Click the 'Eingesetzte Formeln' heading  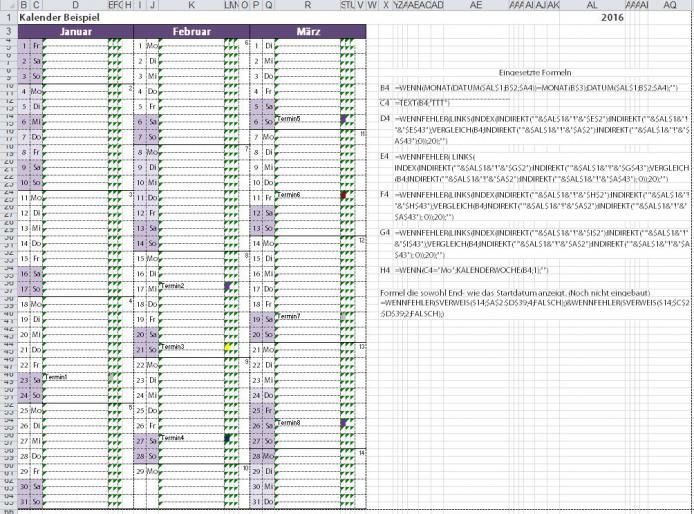[535, 73]
